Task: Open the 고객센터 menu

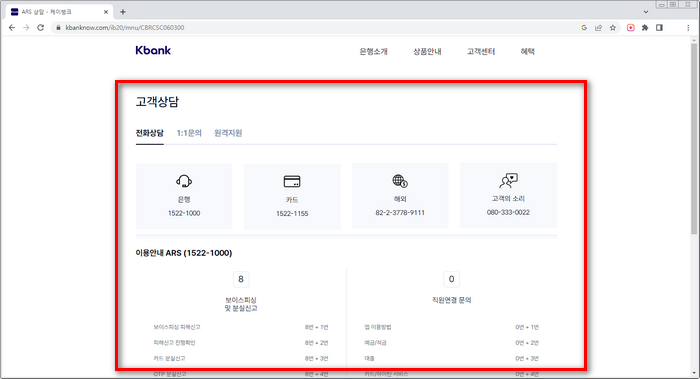Action: [x=481, y=51]
